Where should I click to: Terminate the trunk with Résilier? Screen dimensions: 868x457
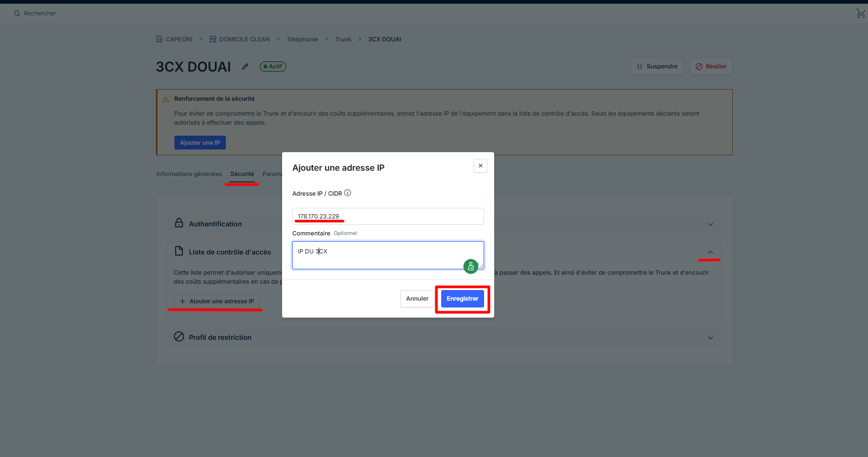(x=711, y=66)
